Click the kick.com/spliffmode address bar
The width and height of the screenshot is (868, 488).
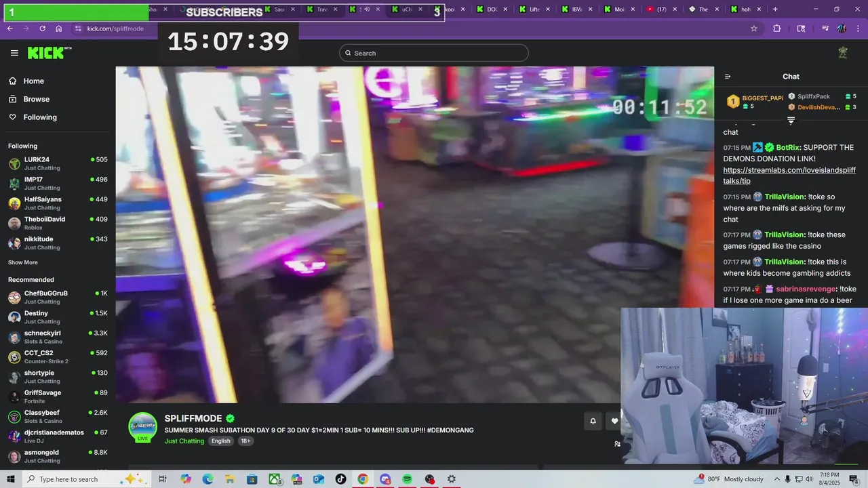[x=115, y=28]
